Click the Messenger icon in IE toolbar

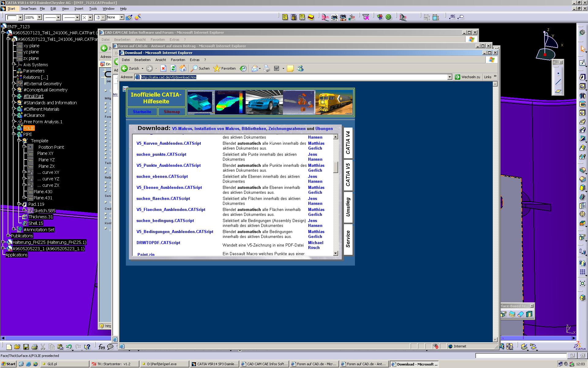coord(300,68)
